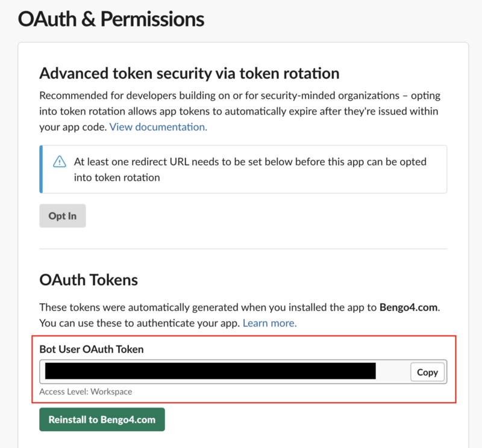Viewport: 482px width, 448px height.
Task: Click the automatically generated tokens description
Action: pos(239,315)
